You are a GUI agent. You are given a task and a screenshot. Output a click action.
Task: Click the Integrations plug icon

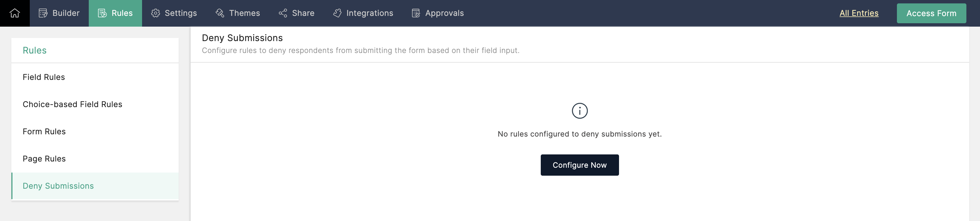pos(337,13)
